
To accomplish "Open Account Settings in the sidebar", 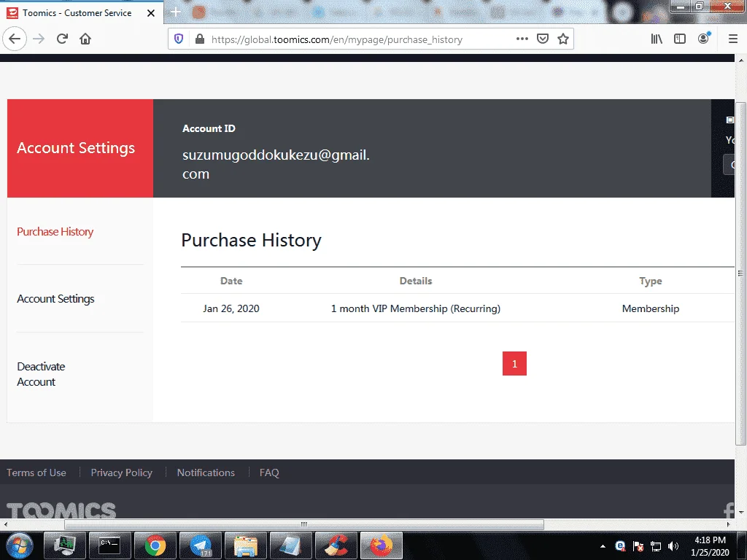I will pyautogui.click(x=55, y=299).
